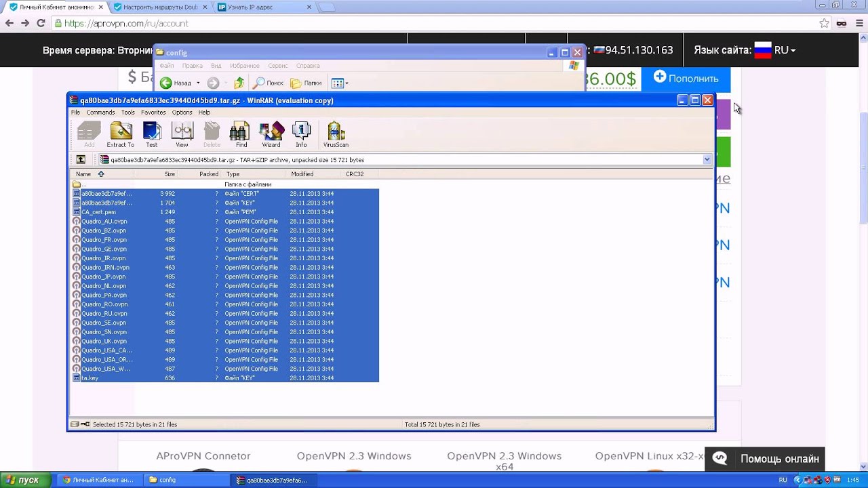Click Папки folders button in config window
Image resolution: width=868 pixels, height=488 pixels.
[x=306, y=83]
